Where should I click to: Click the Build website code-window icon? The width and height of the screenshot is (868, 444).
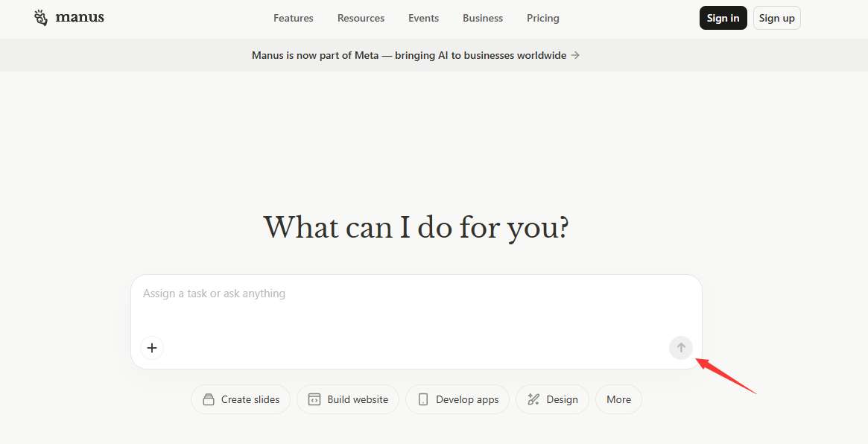pyautogui.click(x=314, y=400)
